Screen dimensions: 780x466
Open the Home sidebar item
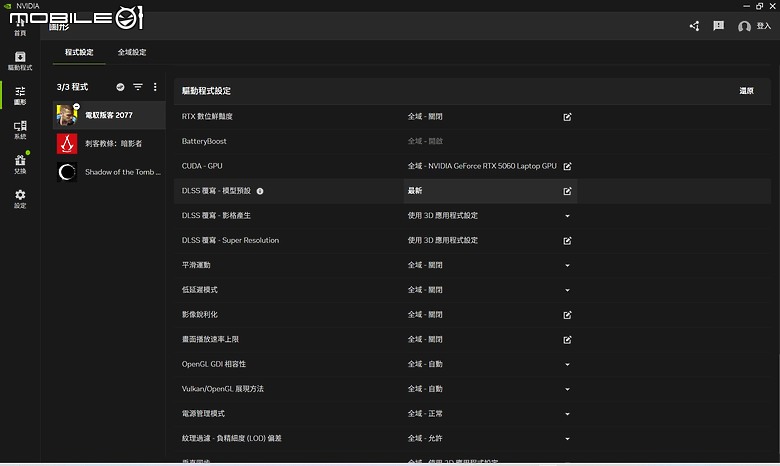pos(20,27)
